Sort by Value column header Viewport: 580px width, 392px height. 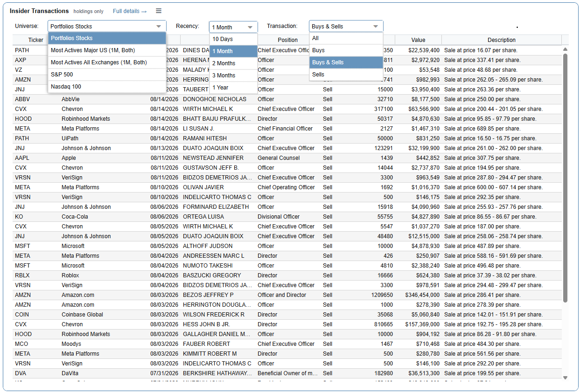[x=418, y=40]
